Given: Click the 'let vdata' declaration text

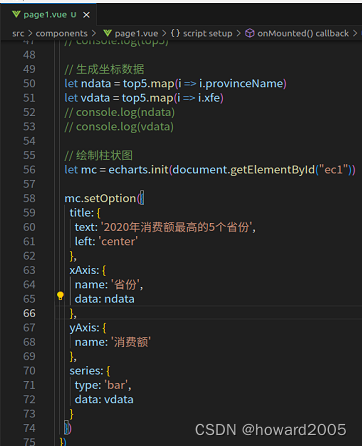Looking at the screenshot, I should pyautogui.click(x=87, y=98).
